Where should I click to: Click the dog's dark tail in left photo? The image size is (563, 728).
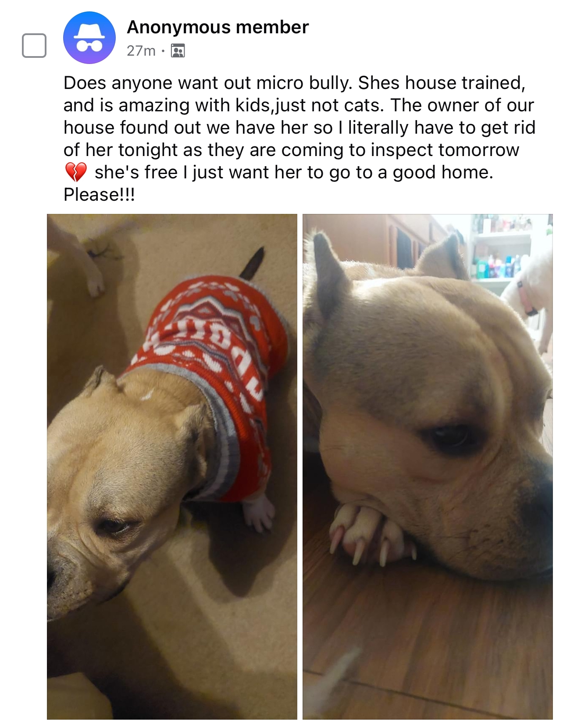253,263
